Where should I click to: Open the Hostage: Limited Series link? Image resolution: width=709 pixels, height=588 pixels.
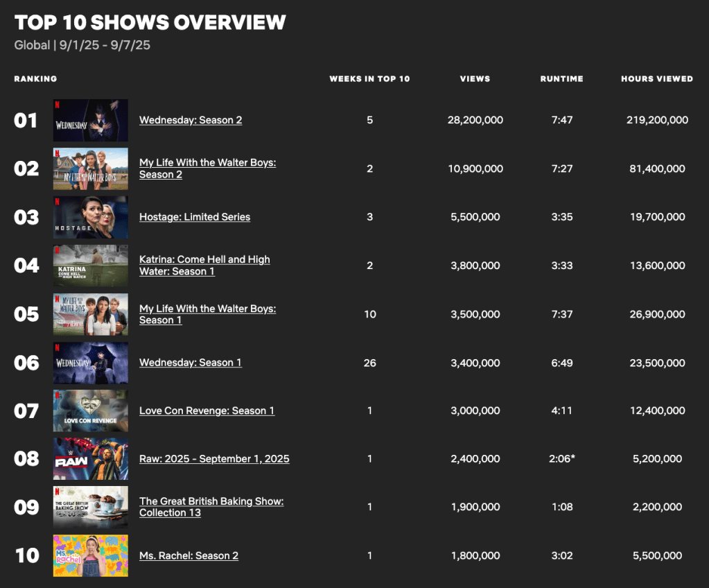pyautogui.click(x=195, y=217)
